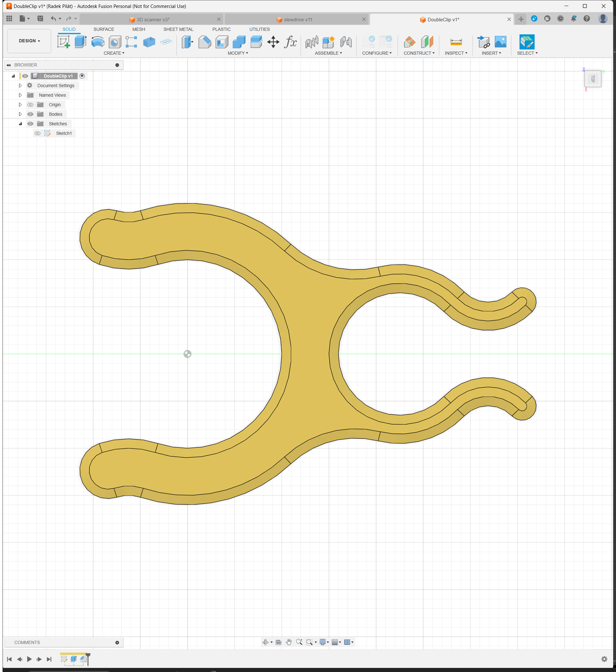
Task: Click the Insert Canvas image icon
Action: click(x=500, y=42)
